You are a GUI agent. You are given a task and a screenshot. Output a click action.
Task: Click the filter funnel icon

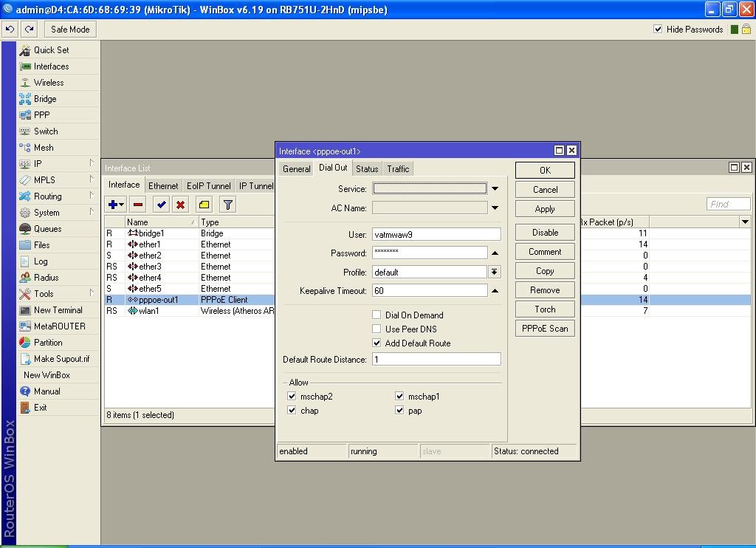point(227,205)
